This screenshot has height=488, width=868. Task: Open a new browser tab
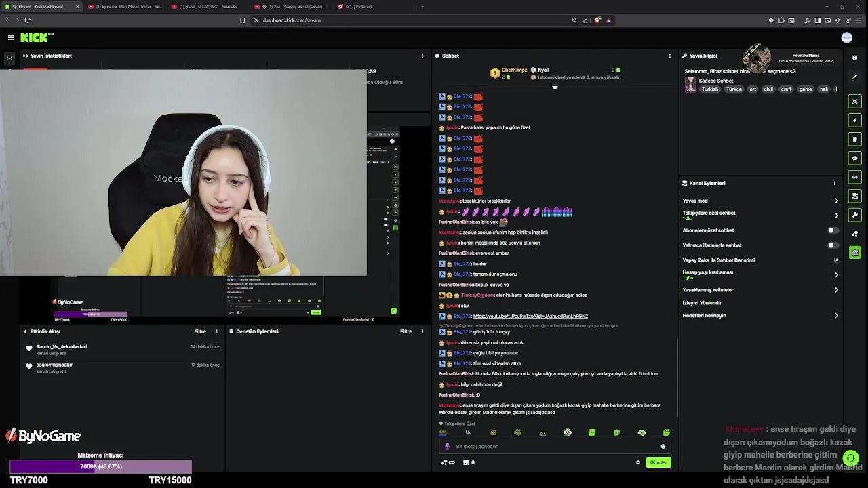pyautogui.click(x=422, y=7)
